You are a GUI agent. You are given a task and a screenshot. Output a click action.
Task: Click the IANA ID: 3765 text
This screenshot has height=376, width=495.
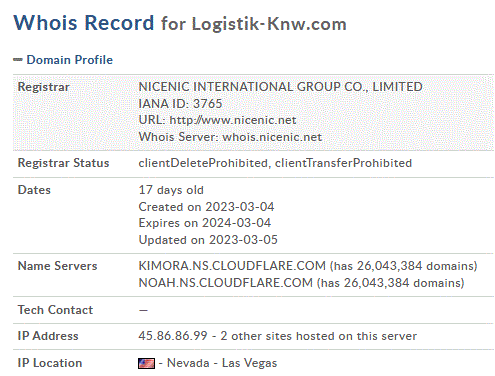180,104
